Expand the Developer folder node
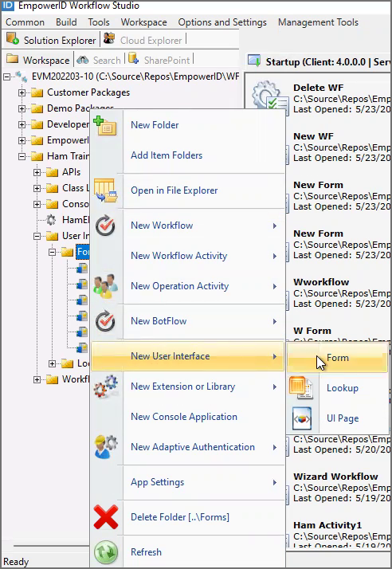The height and width of the screenshot is (569, 392). click(22, 124)
